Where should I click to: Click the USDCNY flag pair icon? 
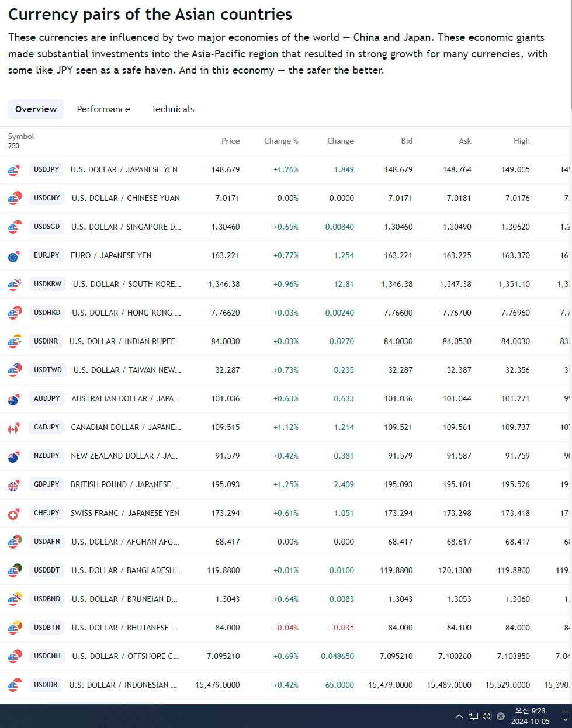click(15, 198)
